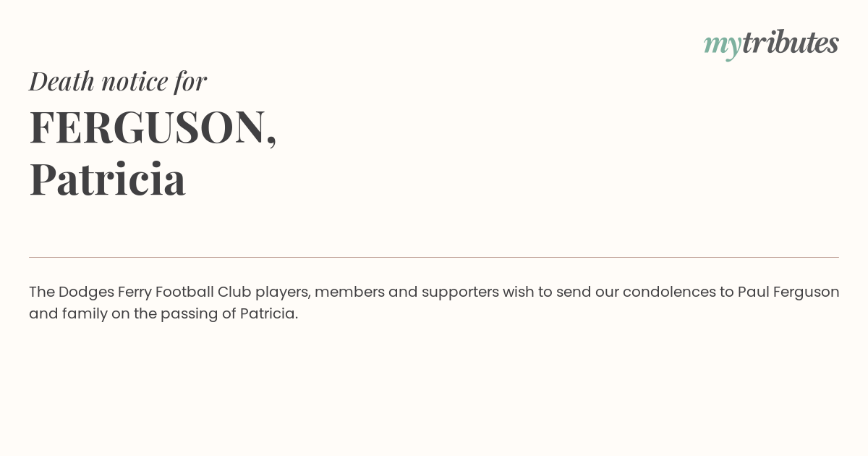Click the first name Patricia in the title
868x456 pixels.
(x=107, y=179)
